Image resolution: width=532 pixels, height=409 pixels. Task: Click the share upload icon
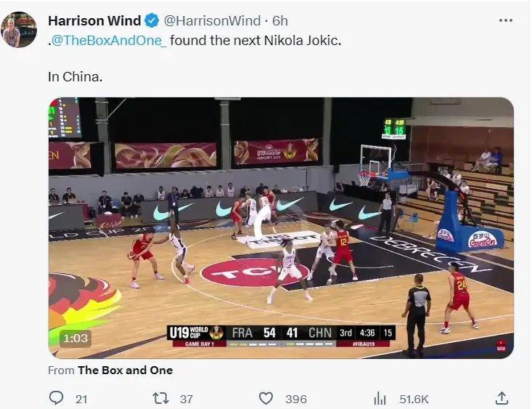[x=502, y=398]
